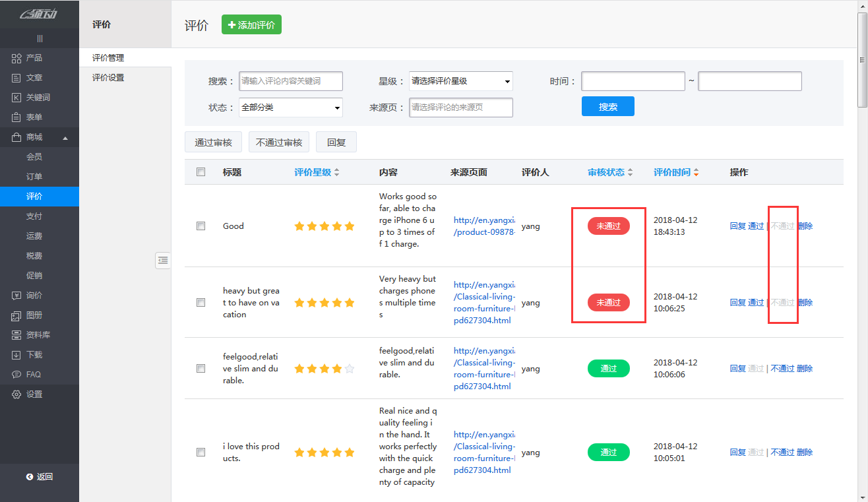Toggle the select-all checkbox in table header
Screen dimensions: 868x502
(x=201, y=172)
